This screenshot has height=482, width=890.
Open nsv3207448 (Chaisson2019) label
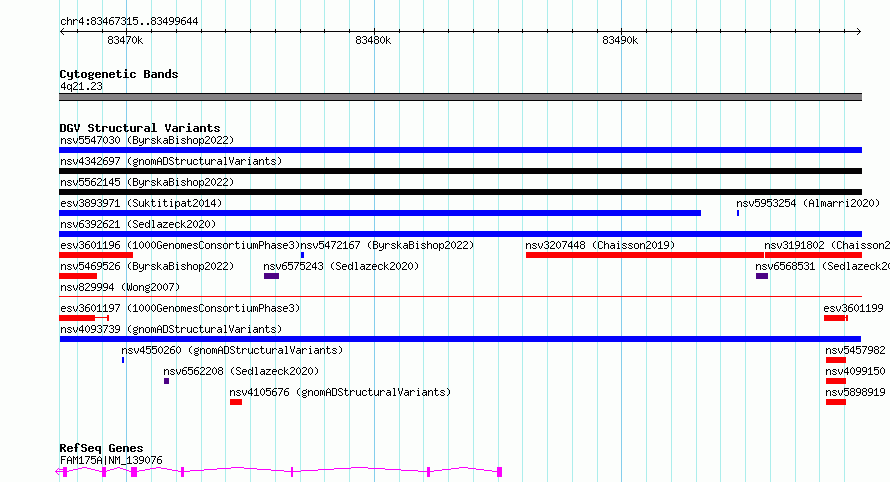[600, 245]
